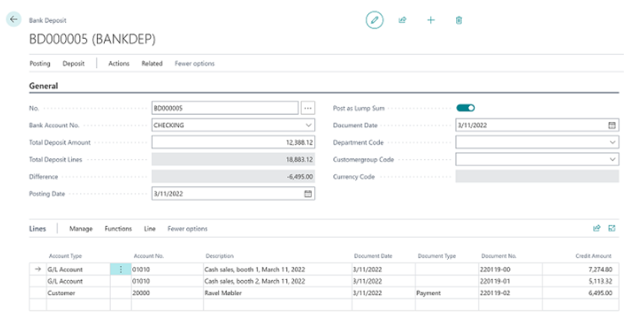Open Document Date calendar picker
Viewport: 644px width, 336px height.
pos(612,125)
